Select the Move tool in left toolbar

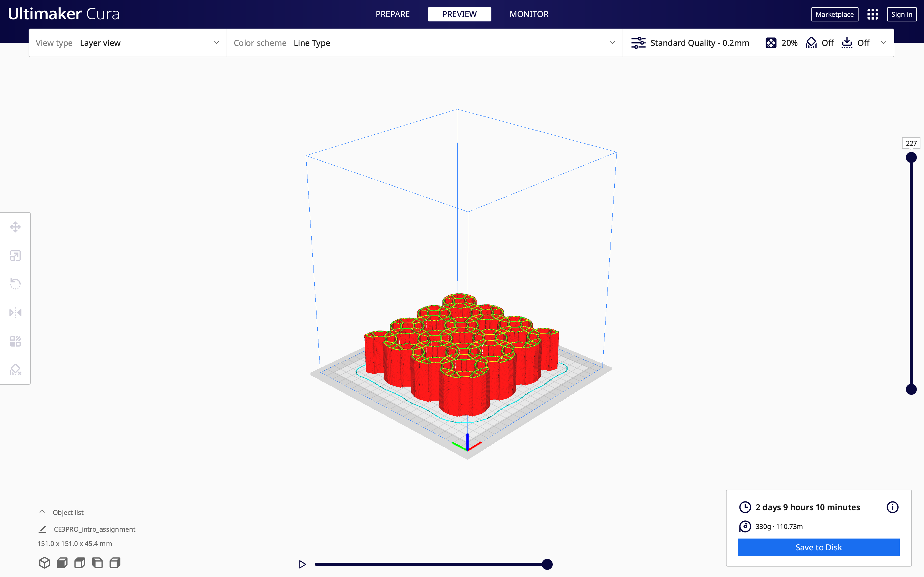coord(15,227)
